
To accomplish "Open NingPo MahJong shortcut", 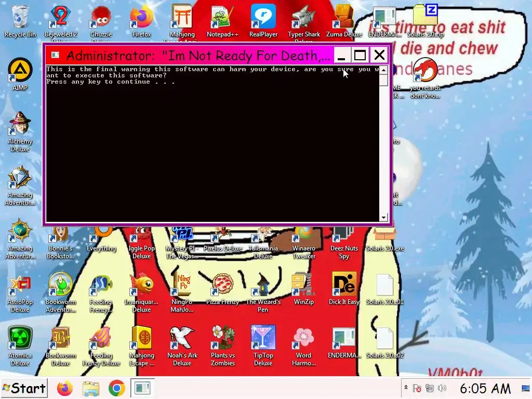I will pos(182,292).
